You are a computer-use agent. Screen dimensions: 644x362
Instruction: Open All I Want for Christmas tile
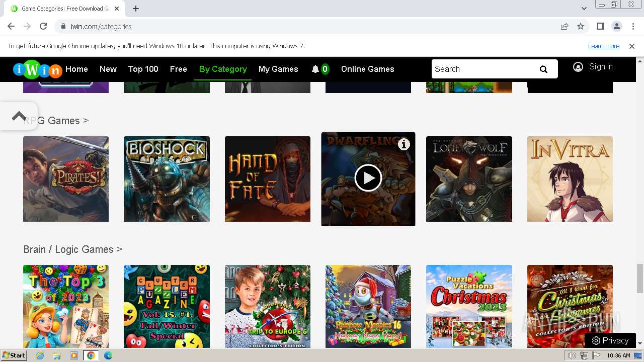(570, 307)
